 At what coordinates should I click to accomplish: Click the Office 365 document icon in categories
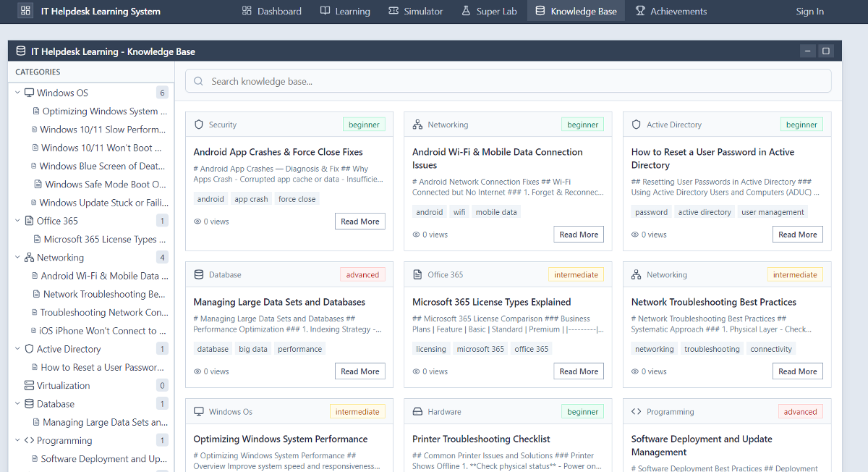pyautogui.click(x=29, y=221)
